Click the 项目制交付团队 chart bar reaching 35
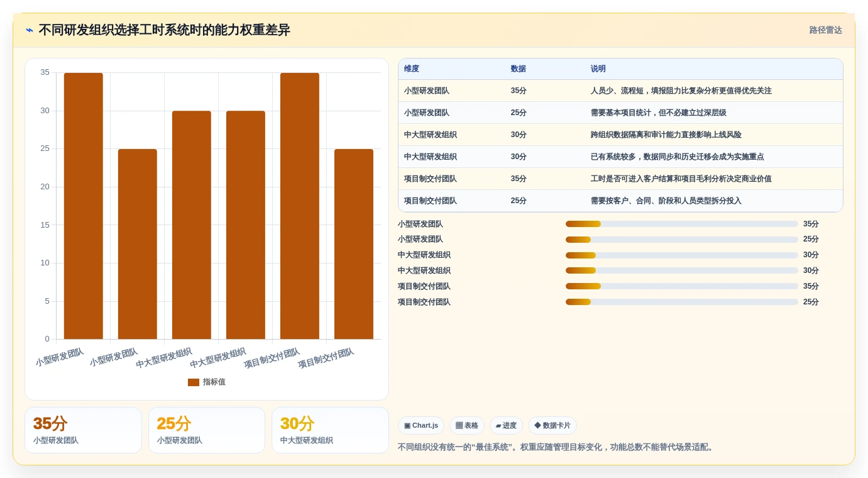The image size is (868, 478). [x=300, y=206]
